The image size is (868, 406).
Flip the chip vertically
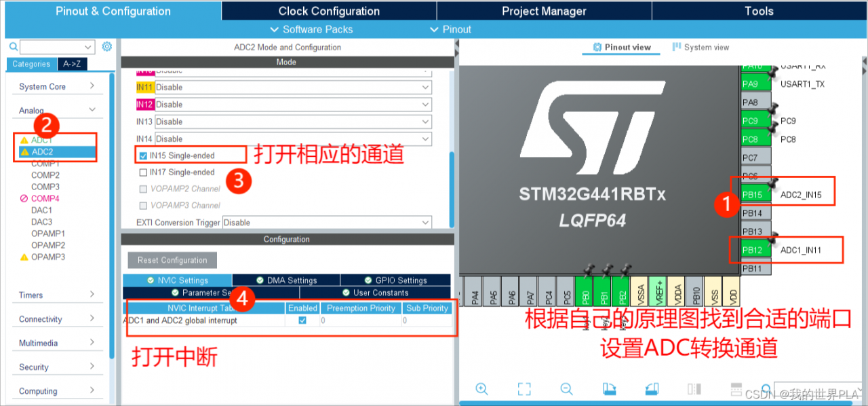[x=736, y=389]
